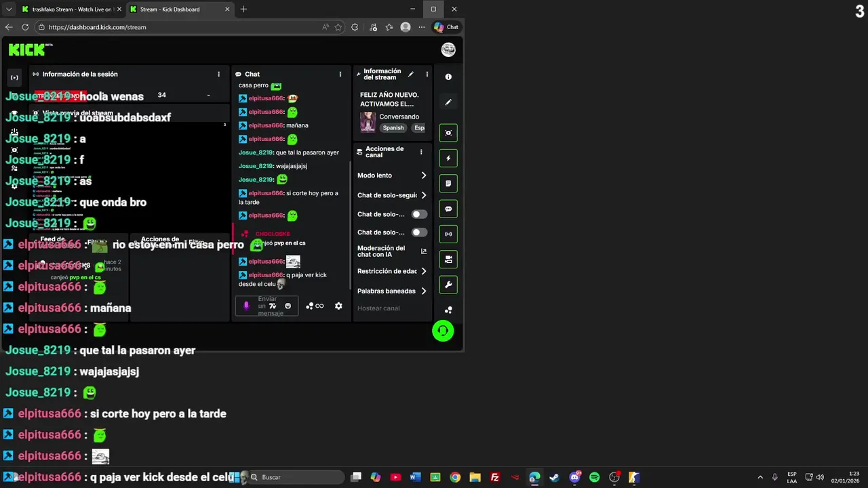
Task: Click the browser refresh button
Action: pyautogui.click(x=25, y=27)
